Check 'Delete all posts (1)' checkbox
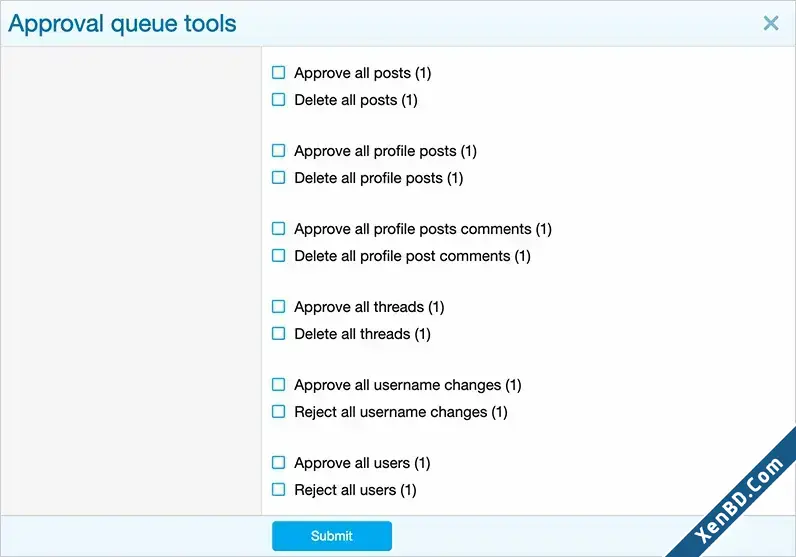Viewport: 796px width, 557px height. [279, 100]
